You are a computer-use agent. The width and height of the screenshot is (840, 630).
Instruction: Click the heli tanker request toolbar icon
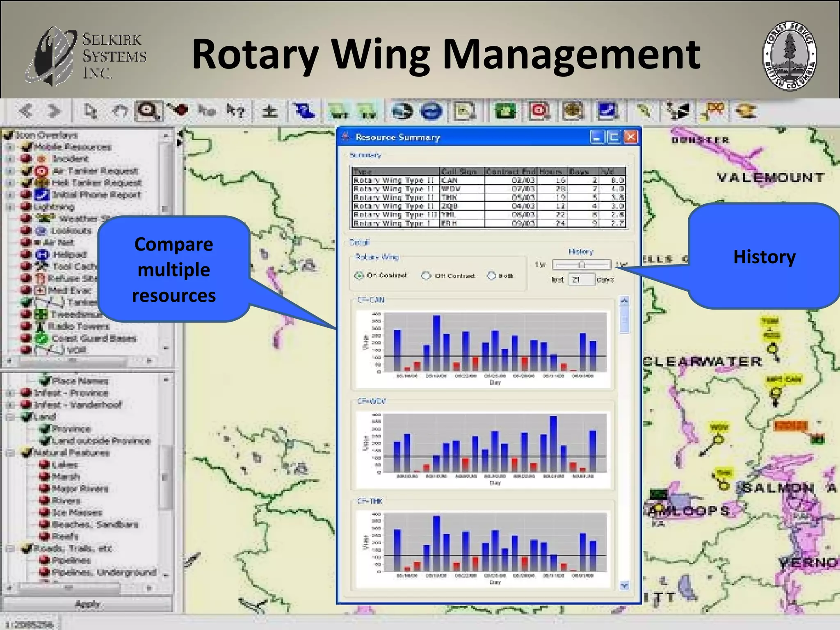(573, 111)
